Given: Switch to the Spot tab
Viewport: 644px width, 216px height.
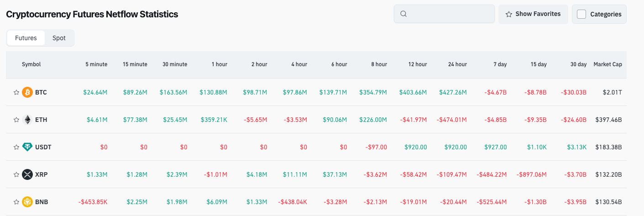Looking at the screenshot, I should (x=59, y=38).
